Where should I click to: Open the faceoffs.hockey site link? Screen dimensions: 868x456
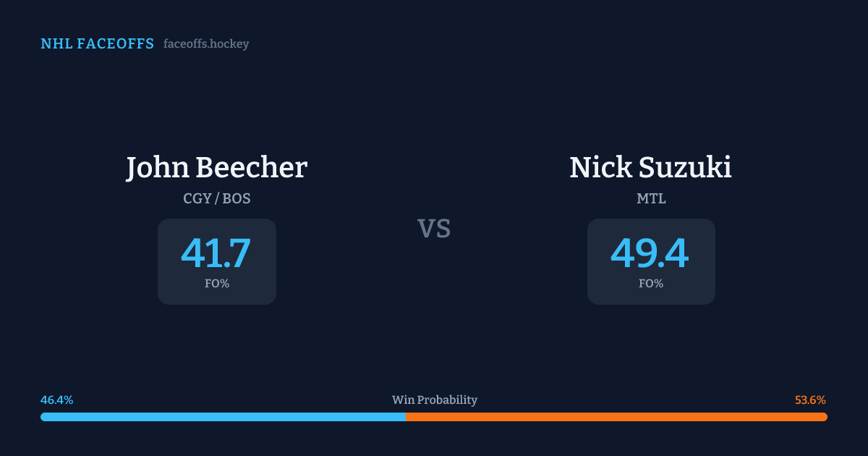click(206, 44)
